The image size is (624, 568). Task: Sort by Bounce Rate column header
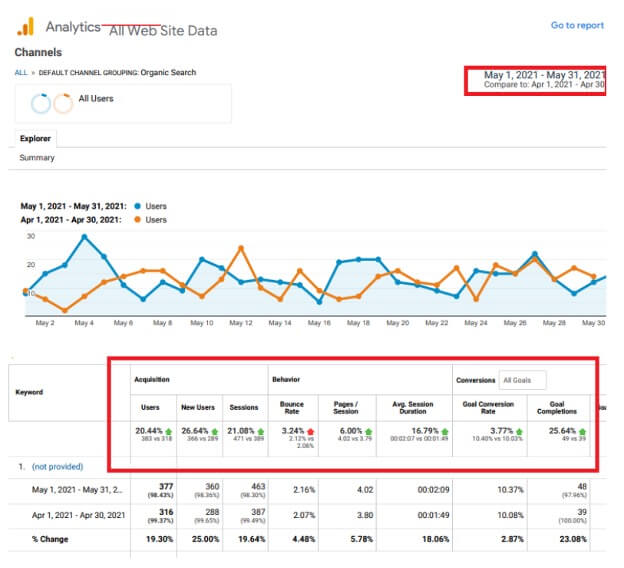293,408
